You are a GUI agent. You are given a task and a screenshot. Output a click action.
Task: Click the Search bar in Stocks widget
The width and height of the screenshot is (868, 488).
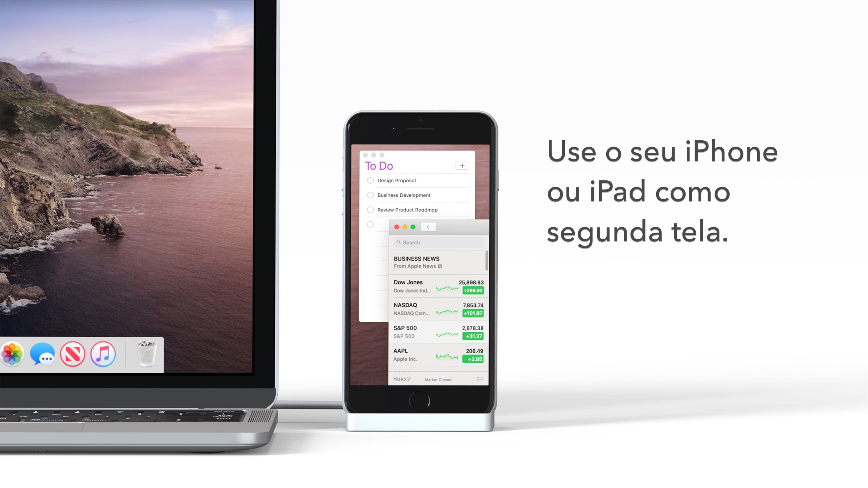(438, 242)
